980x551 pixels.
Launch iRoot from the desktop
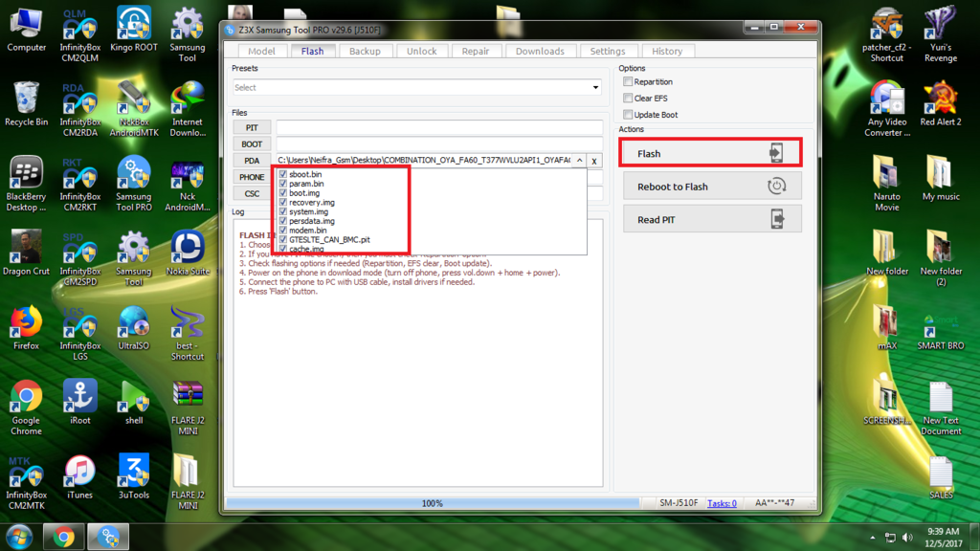(x=80, y=402)
